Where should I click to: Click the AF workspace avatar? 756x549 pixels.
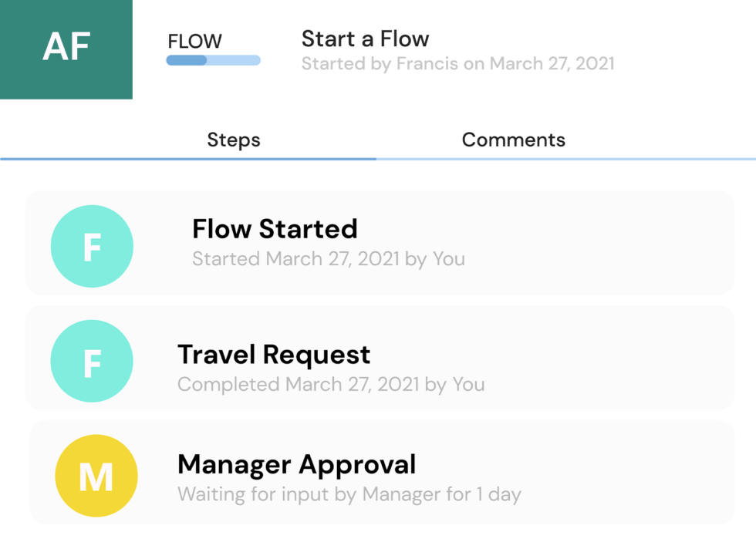[66, 49]
